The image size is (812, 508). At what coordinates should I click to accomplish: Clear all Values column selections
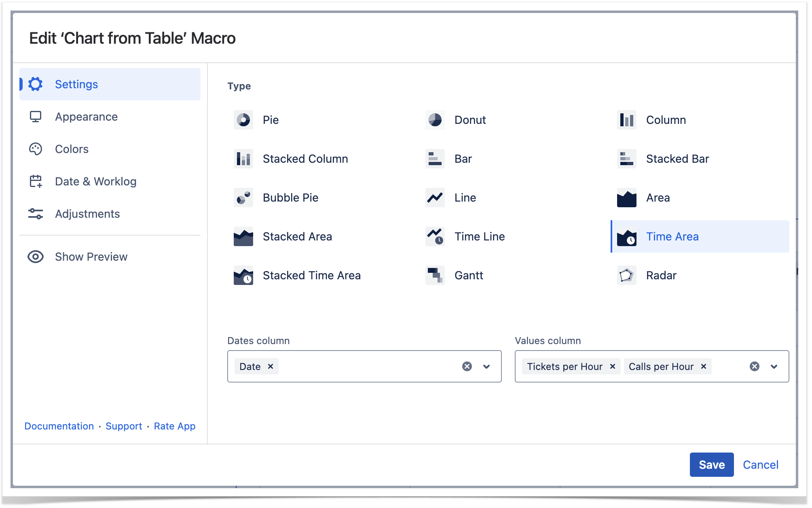[x=755, y=366]
